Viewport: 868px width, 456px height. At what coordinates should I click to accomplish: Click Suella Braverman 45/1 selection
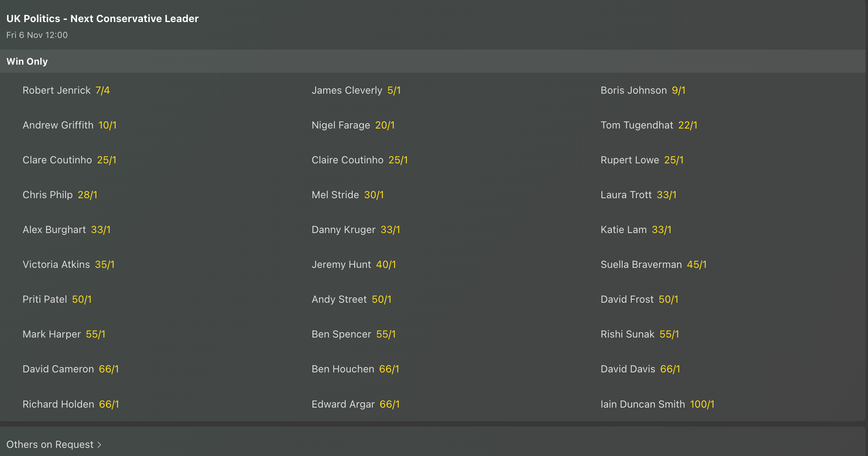pyautogui.click(x=696, y=265)
